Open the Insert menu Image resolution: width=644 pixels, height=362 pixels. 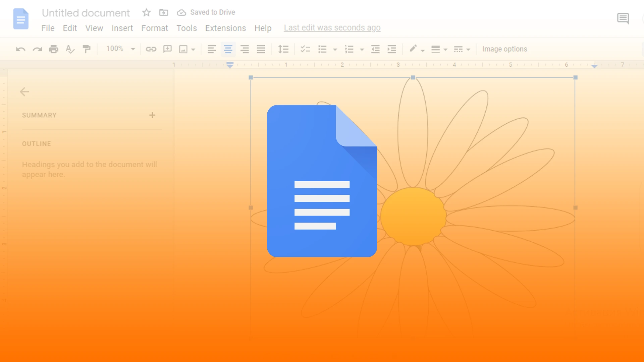pos(122,28)
